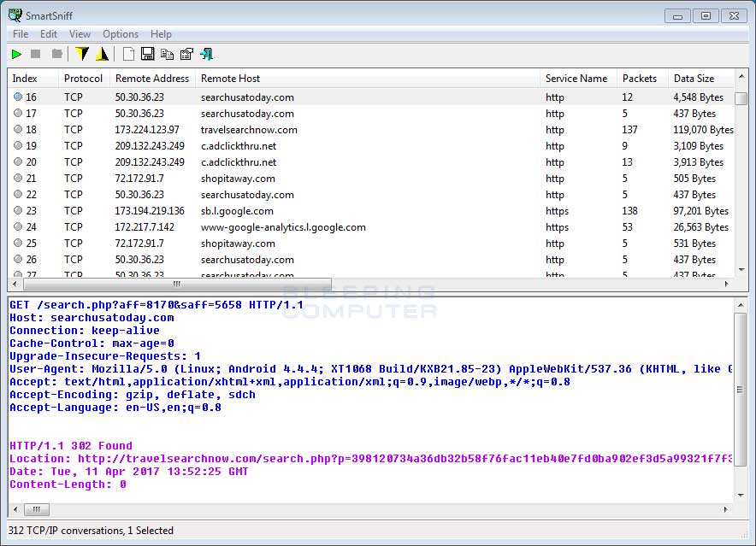Click upper list horizontal scroll thumb

point(177,284)
